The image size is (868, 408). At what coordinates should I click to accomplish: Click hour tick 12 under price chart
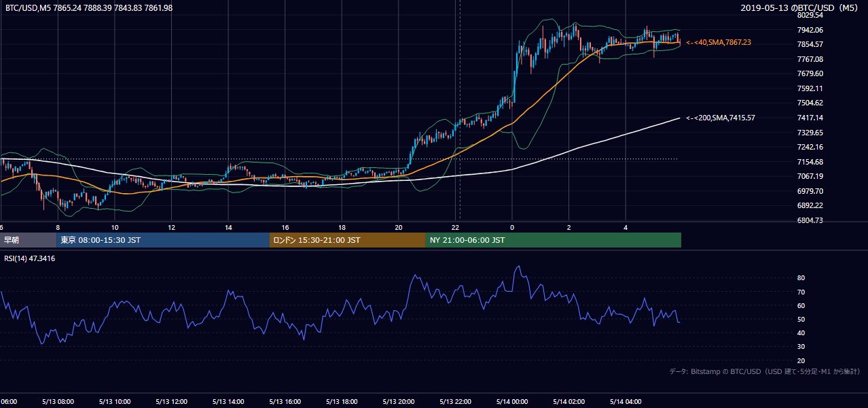[171, 228]
